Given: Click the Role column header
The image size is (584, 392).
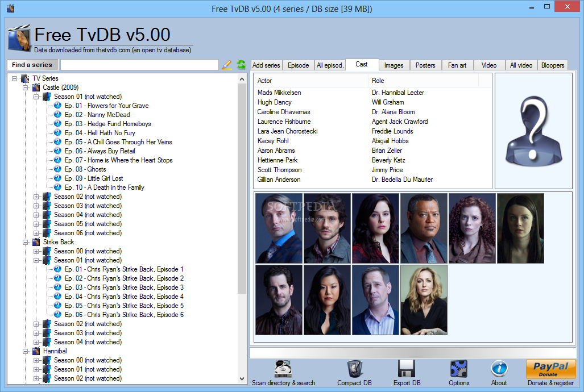Looking at the screenshot, I should [x=423, y=81].
